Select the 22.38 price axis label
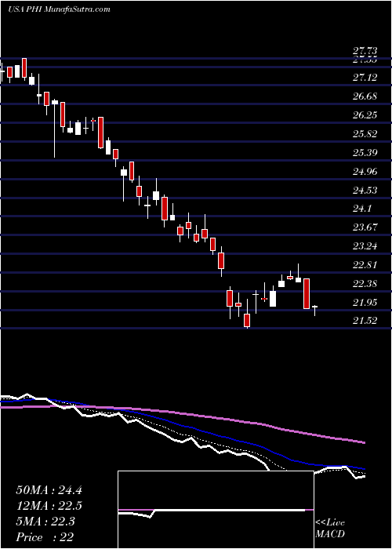 (x=365, y=284)
